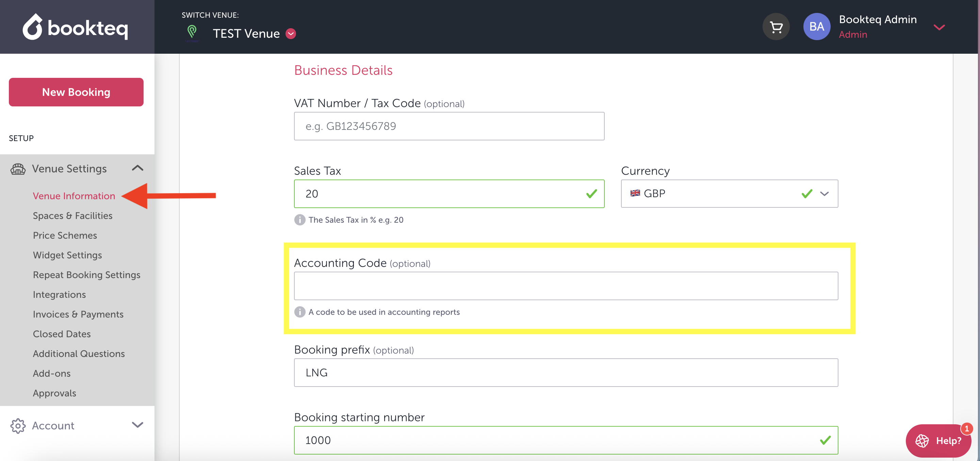The height and width of the screenshot is (461, 980).
Task: Open Venue Information settings
Action: (74, 196)
